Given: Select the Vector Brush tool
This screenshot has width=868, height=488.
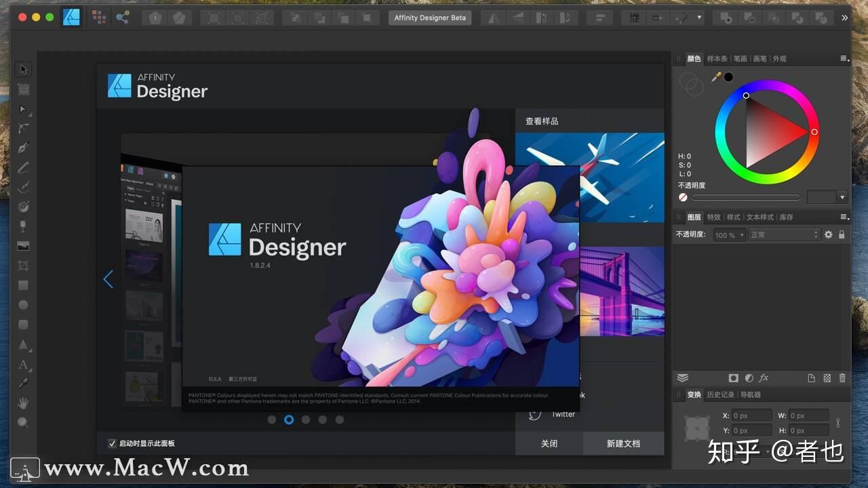Looking at the screenshot, I should click(24, 187).
